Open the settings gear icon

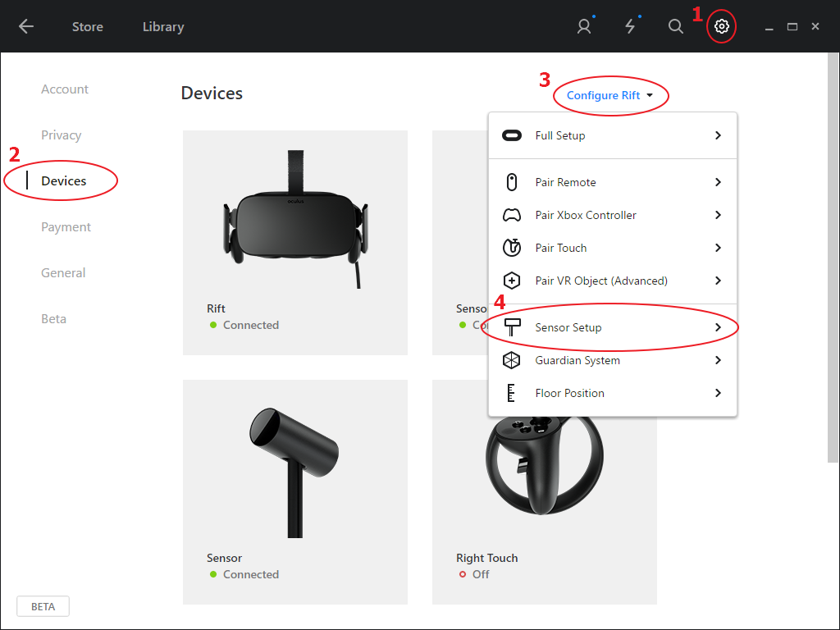click(721, 26)
